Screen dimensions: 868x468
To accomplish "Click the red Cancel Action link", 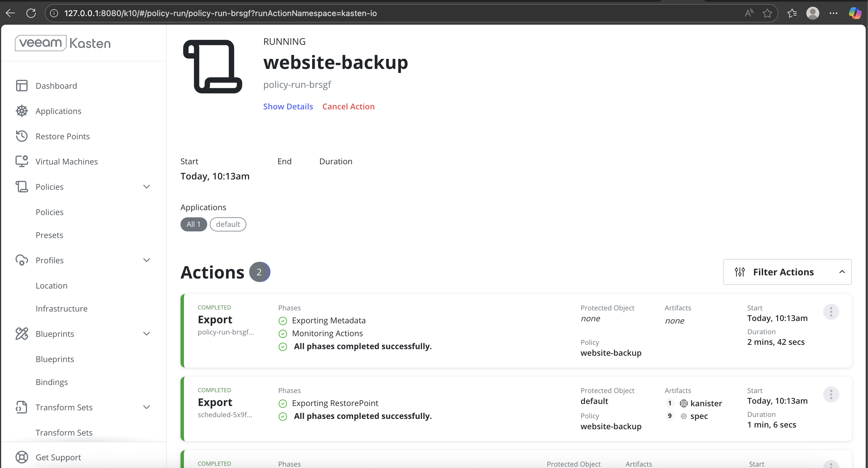I will click(348, 107).
